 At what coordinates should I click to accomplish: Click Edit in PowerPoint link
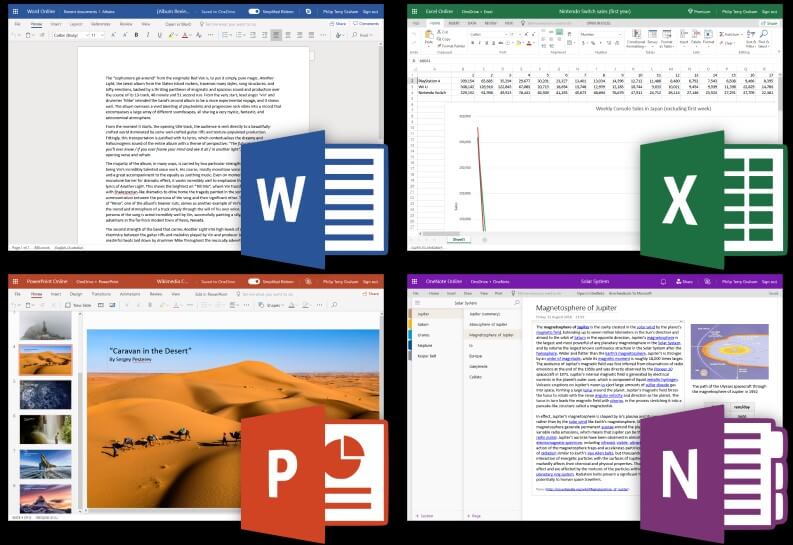point(211,294)
